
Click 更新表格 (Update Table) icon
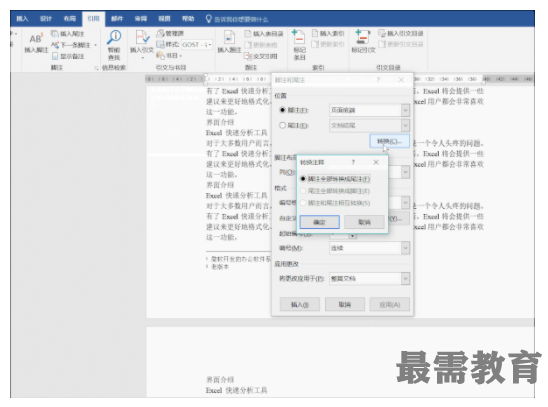coord(248,45)
